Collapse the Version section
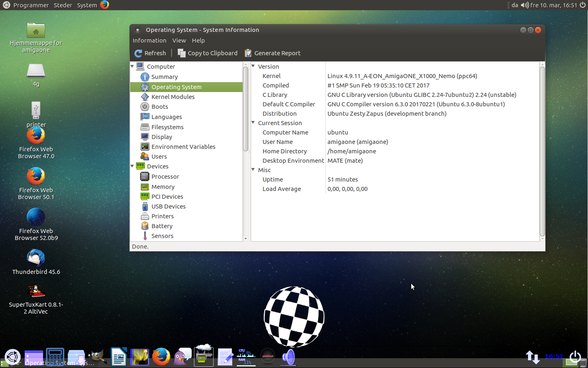 pyautogui.click(x=253, y=66)
